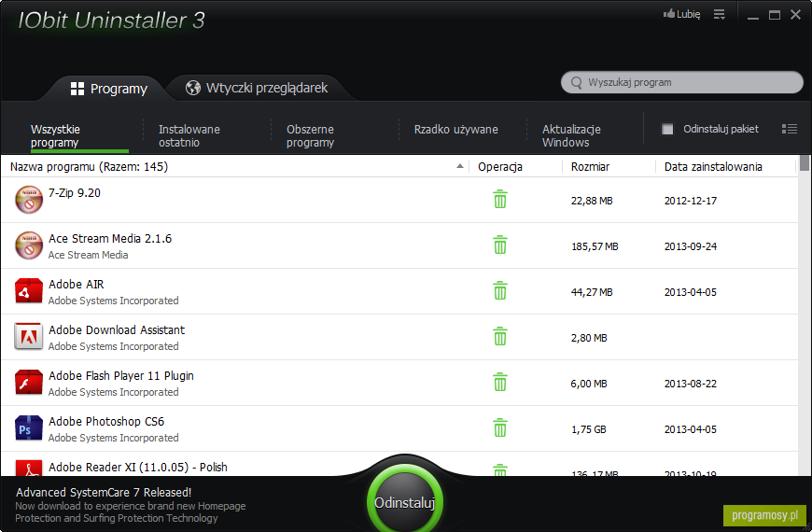812x532 pixels.
Task: Select Rzadko używane filter
Action: click(x=456, y=130)
